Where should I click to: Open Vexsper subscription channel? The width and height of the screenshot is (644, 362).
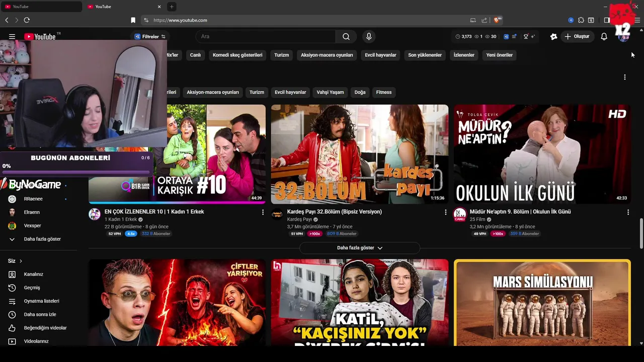tap(39, 226)
